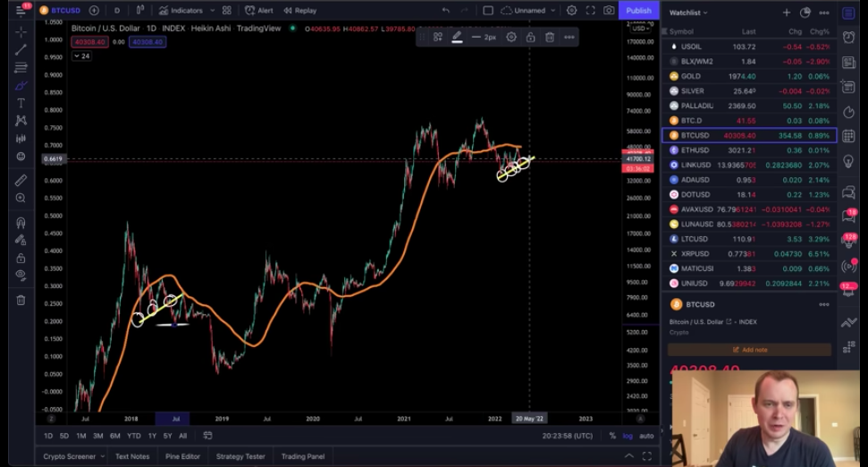Open the Watchlist dropdown
This screenshot has width=868, height=467.
pos(688,13)
